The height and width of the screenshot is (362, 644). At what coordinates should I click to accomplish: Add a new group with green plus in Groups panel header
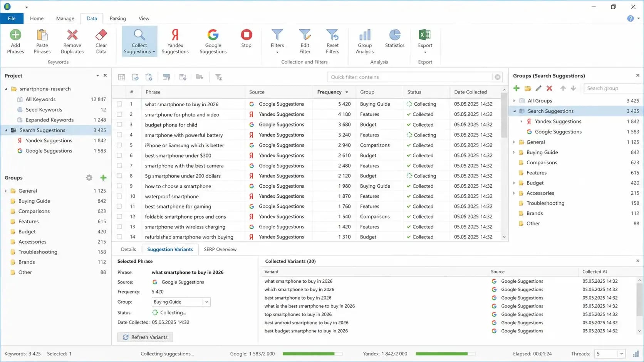coord(517,88)
